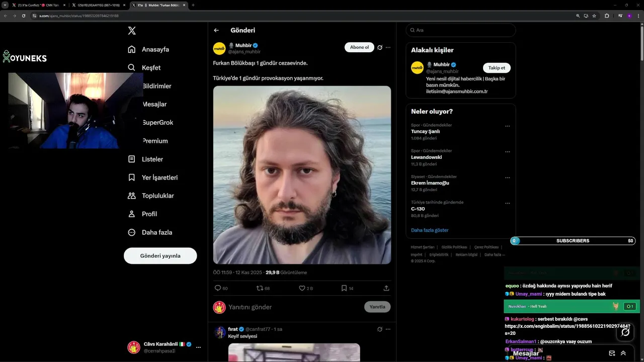Follow Muhbir with the Takip et button
Image resolution: width=644 pixels, height=362 pixels.
pos(497,68)
